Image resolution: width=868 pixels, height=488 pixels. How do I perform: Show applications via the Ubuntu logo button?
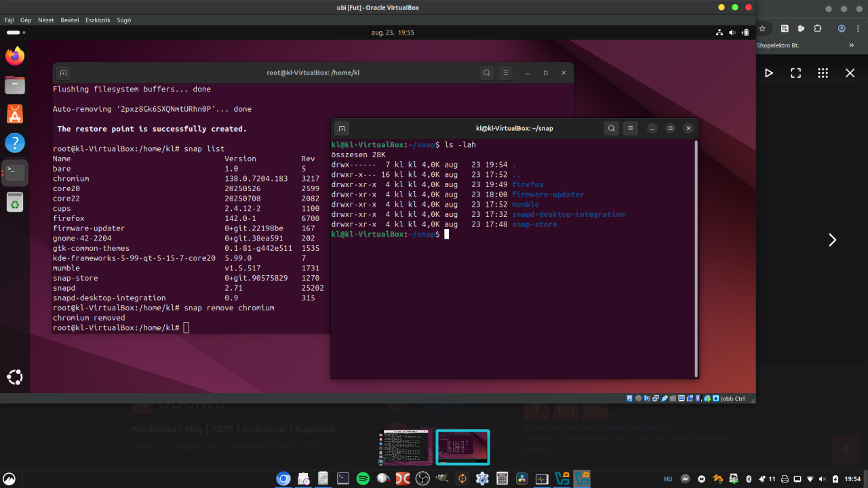[15, 378]
